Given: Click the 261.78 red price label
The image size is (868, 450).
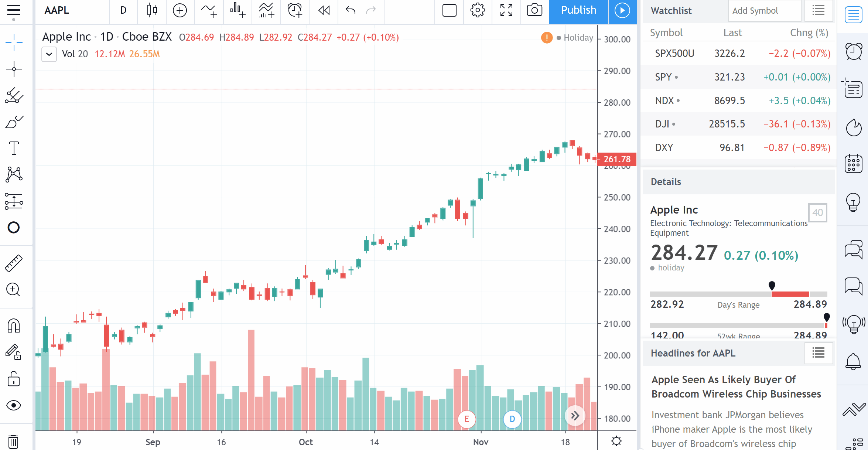Looking at the screenshot, I should coord(616,159).
